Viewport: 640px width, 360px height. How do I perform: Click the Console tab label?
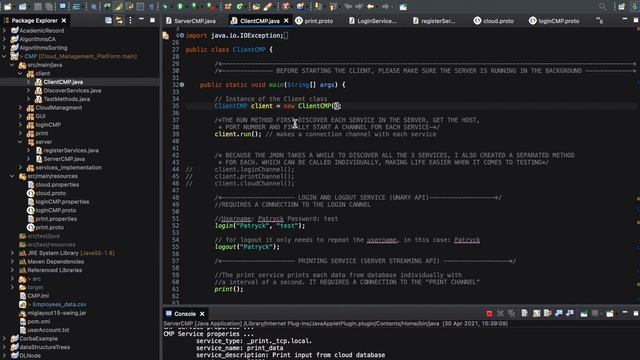coord(185,314)
